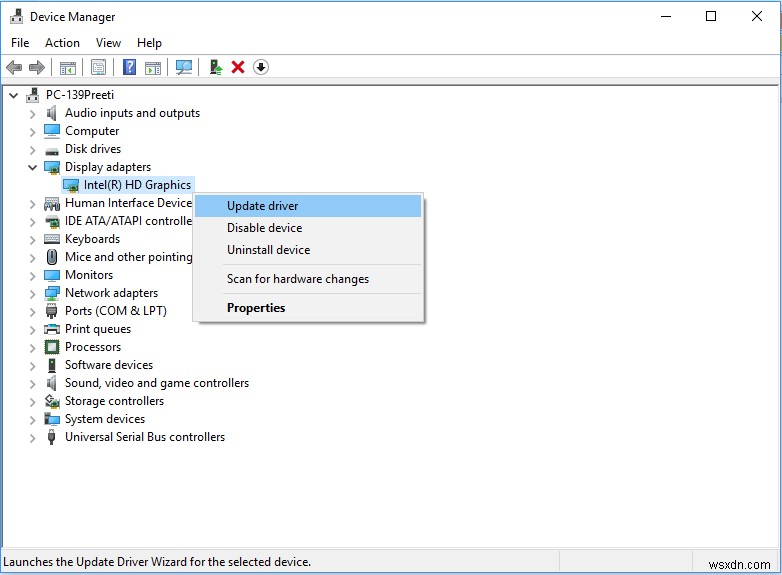This screenshot has width=782, height=575.
Task: Expand the Computer category chevron
Action: [32, 132]
